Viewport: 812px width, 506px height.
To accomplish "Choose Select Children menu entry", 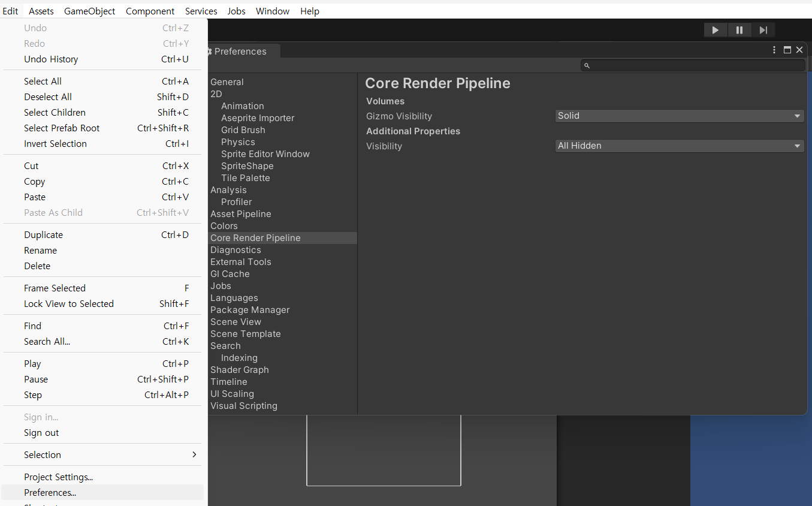I will point(103,112).
